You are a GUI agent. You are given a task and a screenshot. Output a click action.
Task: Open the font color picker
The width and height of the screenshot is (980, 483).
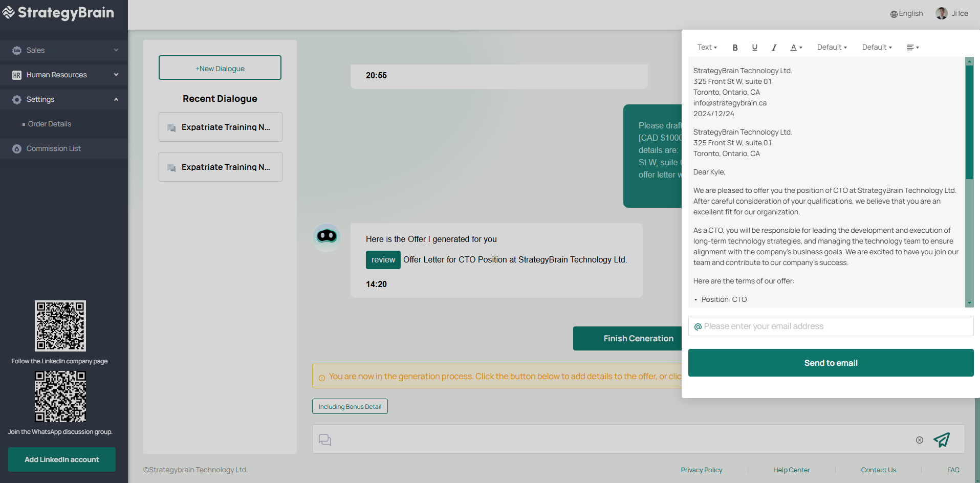click(x=796, y=48)
